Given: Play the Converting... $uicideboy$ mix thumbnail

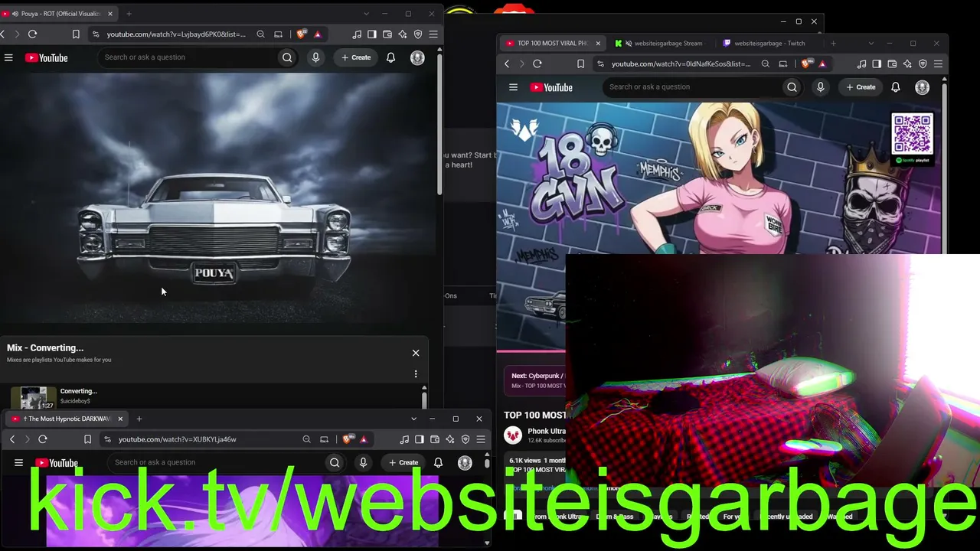Looking at the screenshot, I should click(x=34, y=398).
